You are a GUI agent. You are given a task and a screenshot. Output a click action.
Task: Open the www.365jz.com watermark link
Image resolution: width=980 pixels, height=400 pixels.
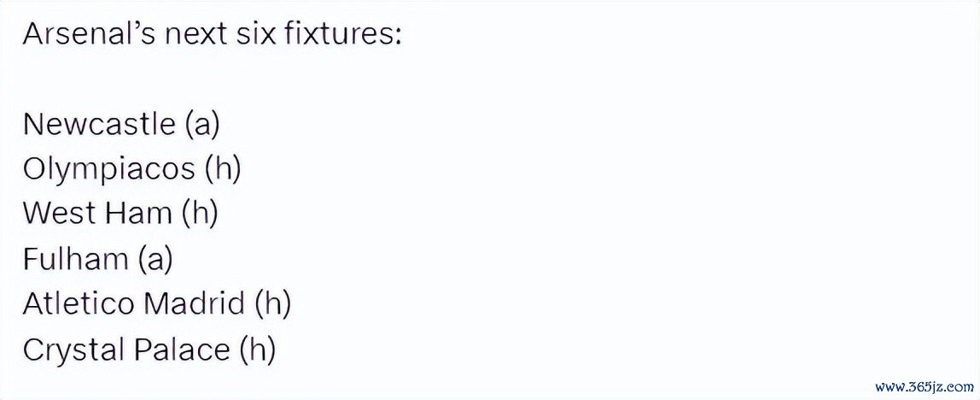tap(922, 384)
